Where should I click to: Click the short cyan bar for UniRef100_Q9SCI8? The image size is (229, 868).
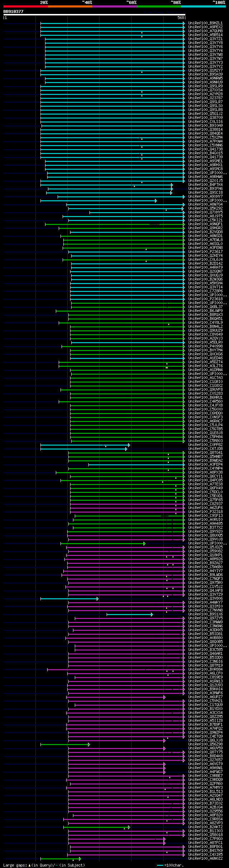pyautogui.click(x=109, y=193)
